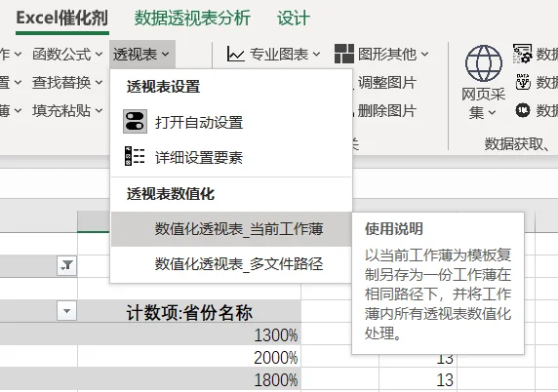
Task: Switch to the 数据透视表分析 tab
Action: pos(192,18)
